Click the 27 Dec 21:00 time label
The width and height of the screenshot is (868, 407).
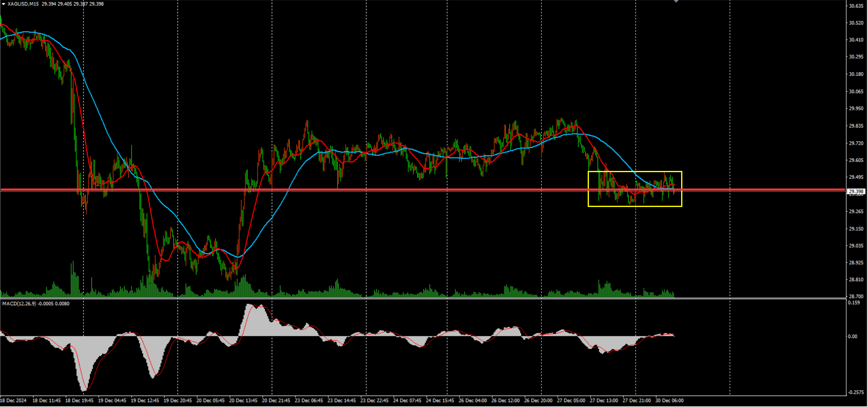(636, 401)
